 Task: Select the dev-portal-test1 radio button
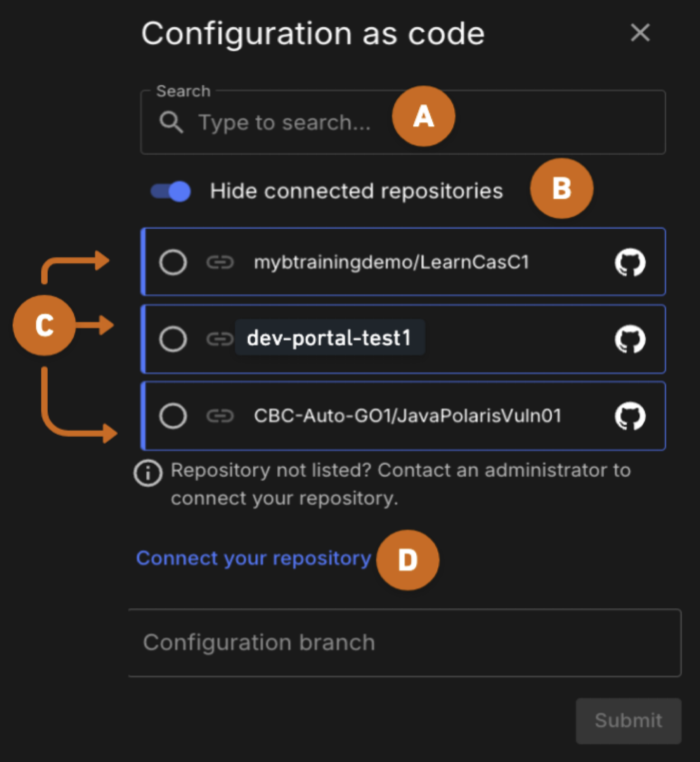tap(173, 339)
